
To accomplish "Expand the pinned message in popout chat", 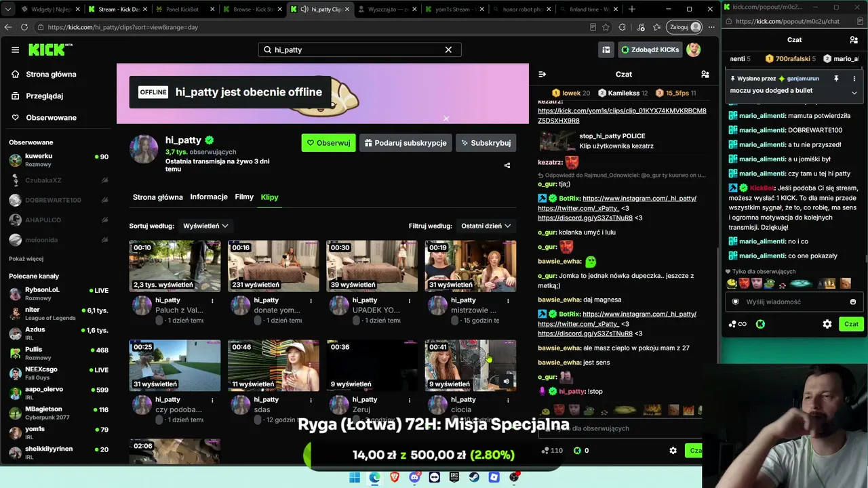I will tap(854, 92).
